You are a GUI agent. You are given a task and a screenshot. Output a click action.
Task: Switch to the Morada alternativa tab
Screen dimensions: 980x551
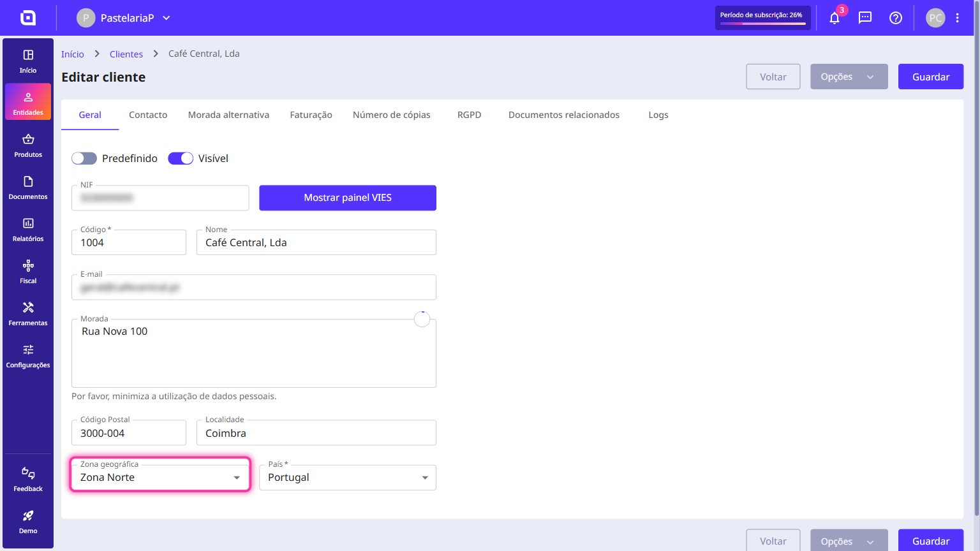coord(228,115)
